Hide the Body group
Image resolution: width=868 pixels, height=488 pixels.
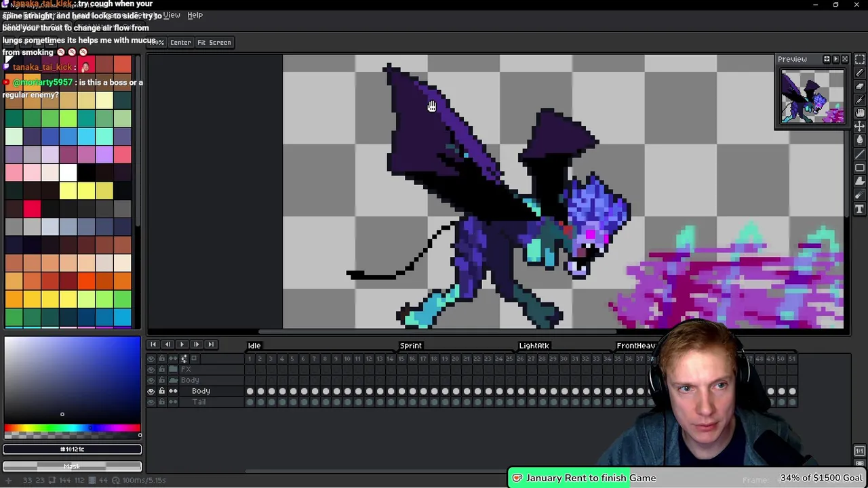pos(151,380)
